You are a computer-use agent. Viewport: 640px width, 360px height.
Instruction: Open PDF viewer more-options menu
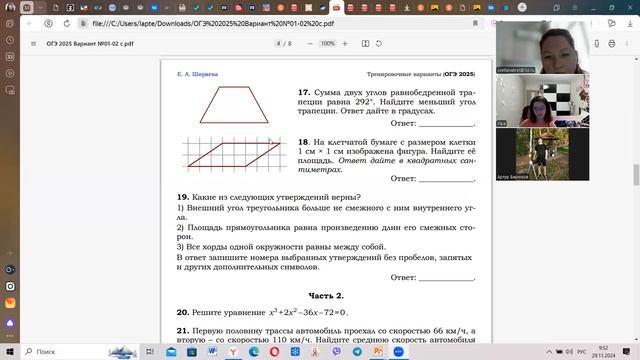point(627,44)
